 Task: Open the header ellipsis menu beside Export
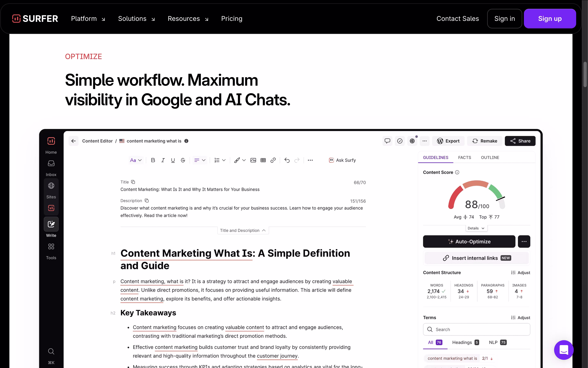[x=424, y=141]
